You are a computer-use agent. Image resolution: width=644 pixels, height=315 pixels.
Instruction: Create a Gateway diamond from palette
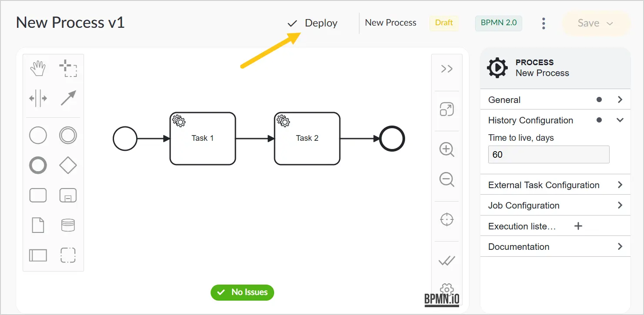pos(68,166)
